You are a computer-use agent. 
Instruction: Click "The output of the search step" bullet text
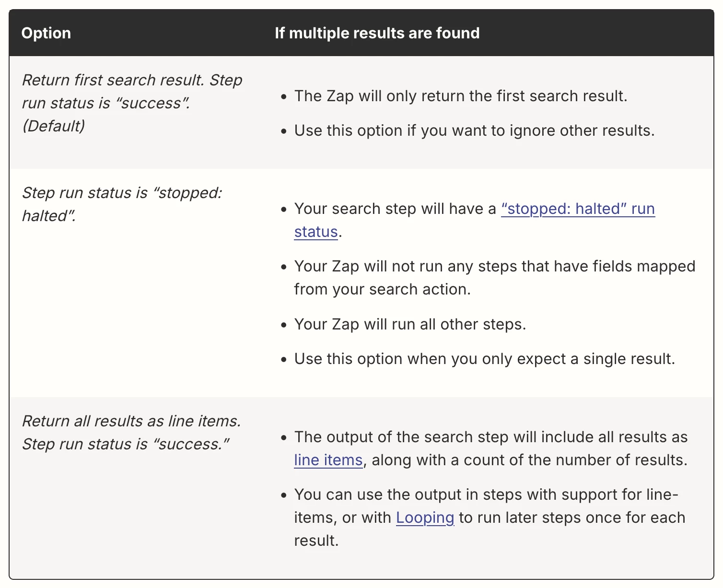[x=491, y=448]
